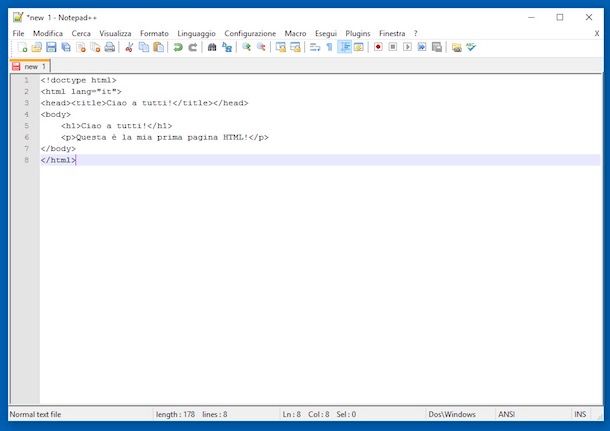The image size is (610, 431).
Task: Open the Esegui menu
Action: click(326, 33)
